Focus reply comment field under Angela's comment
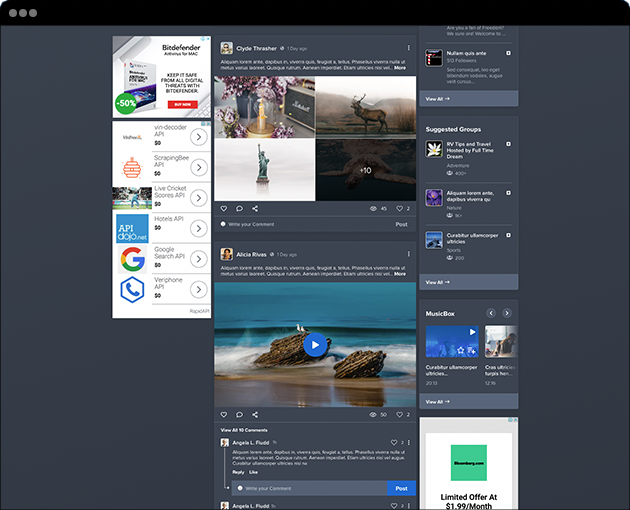This screenshot has height=510, width=630. 309,488
